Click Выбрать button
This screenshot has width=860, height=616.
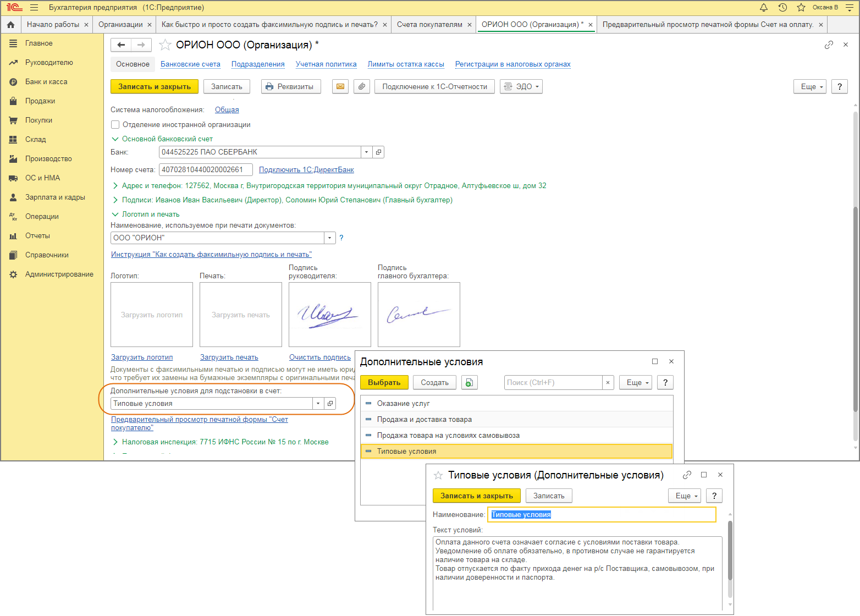pyautogui.click(x=384, y=383)
